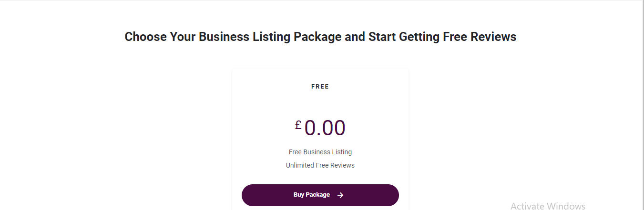Viewport: 644px width, 210px height.
Task: Select the FREE package title
Action: pyautogui.click(x=320, y=87)
